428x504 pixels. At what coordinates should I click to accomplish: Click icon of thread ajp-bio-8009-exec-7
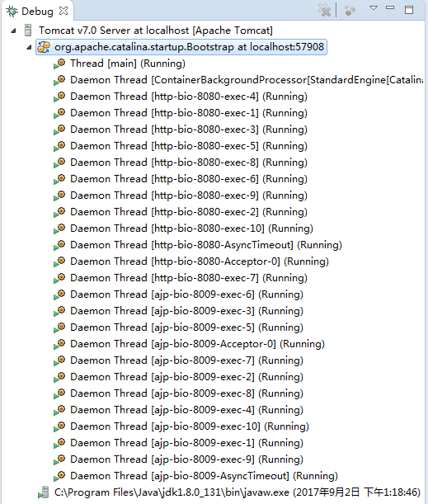click(59, 360)
